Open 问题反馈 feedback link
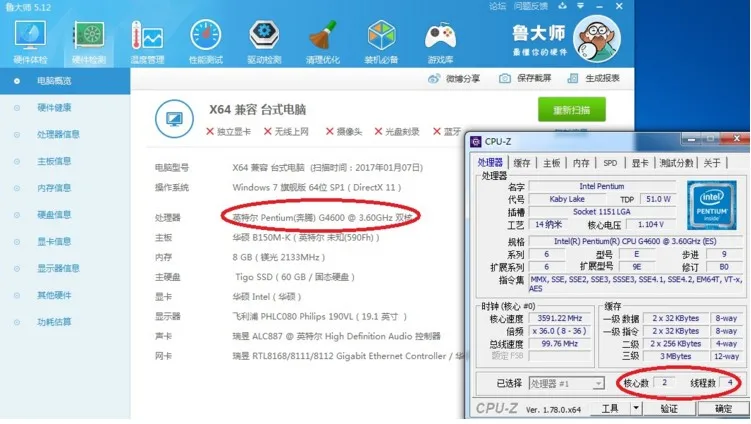 [x=531, y=6]
